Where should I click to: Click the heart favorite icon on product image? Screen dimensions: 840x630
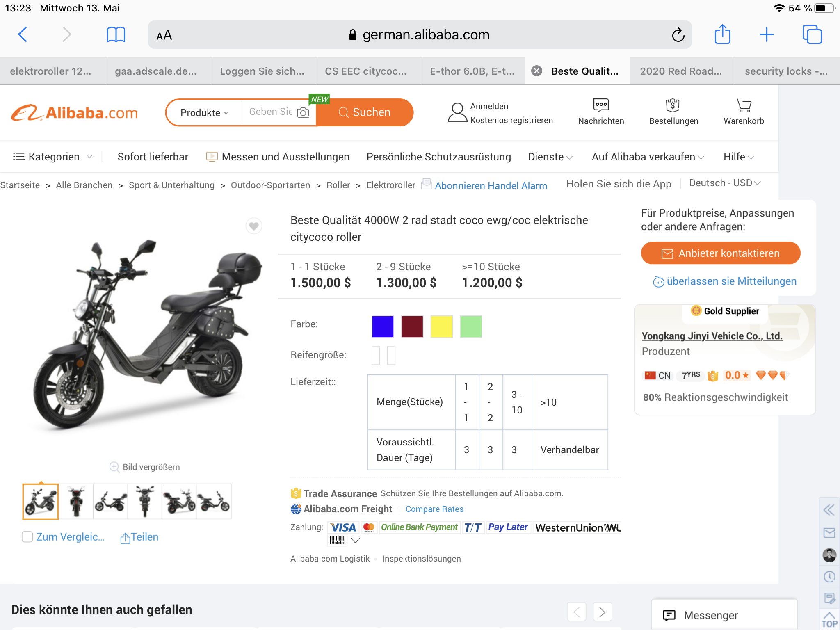click(x=254, y=226)
